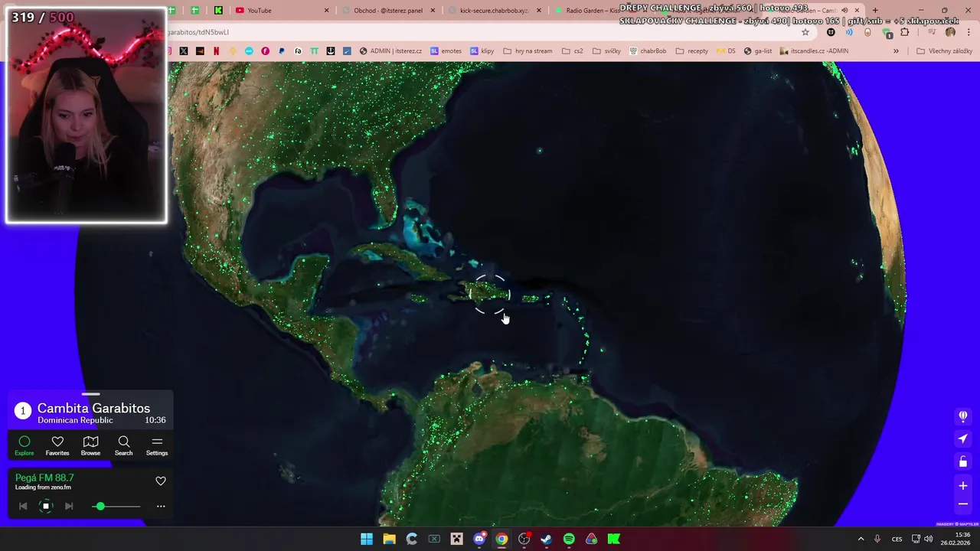Open the Favorites heart tab
This screenshot has width=980, height=551.
pos(57,445)
